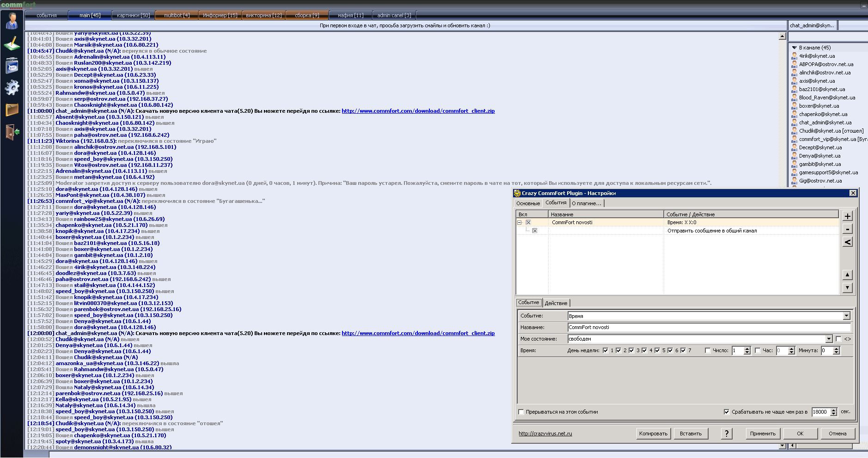Image resolution: width=868 pixels, height=458 pixels.
Task: Click the pencil notepad icon in sidebar
Action: pos(12,43)
